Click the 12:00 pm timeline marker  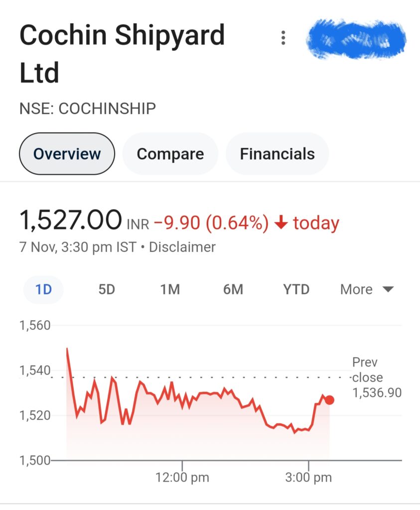click(182, 478)
